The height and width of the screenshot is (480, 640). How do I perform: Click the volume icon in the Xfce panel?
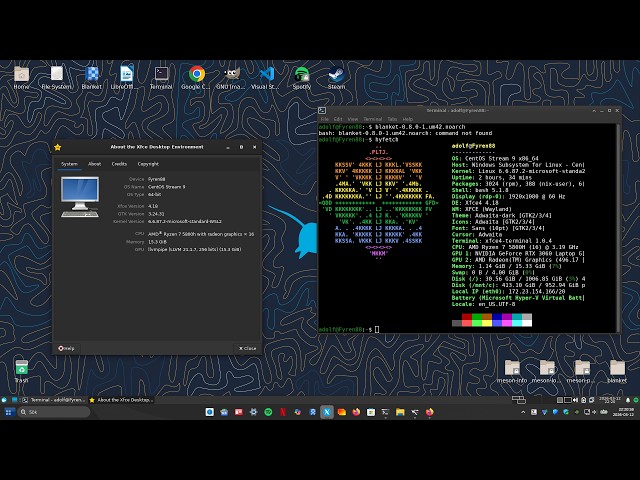(576, 400)
